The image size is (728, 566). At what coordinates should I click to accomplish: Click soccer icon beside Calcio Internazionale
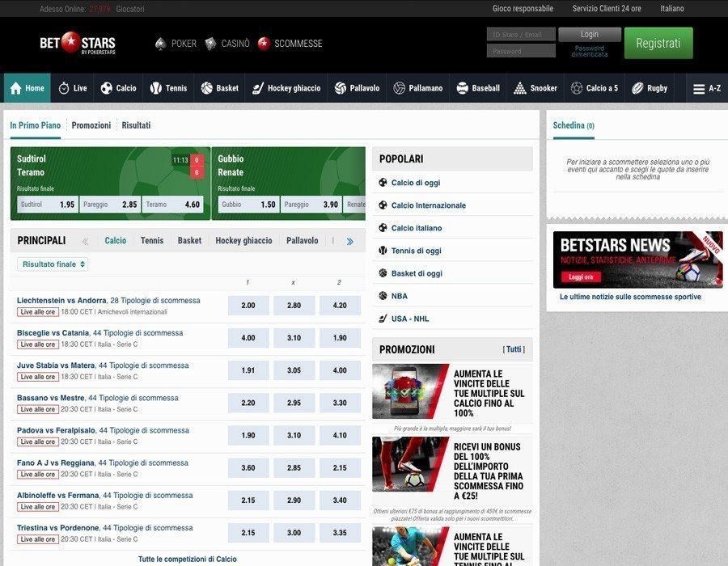pyautogui.click(x=383, y=205)
